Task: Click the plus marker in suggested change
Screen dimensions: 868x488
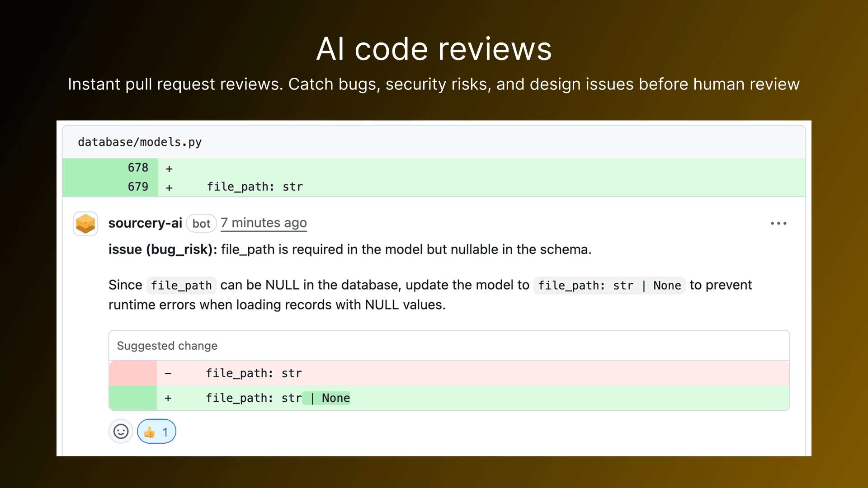Action: [x=168, y=398]
